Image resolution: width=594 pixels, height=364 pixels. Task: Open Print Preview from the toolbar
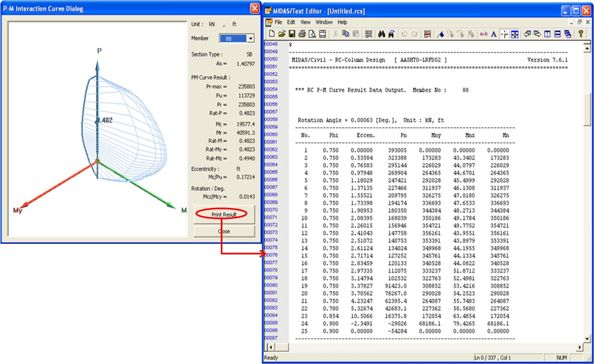click(312, 34)
